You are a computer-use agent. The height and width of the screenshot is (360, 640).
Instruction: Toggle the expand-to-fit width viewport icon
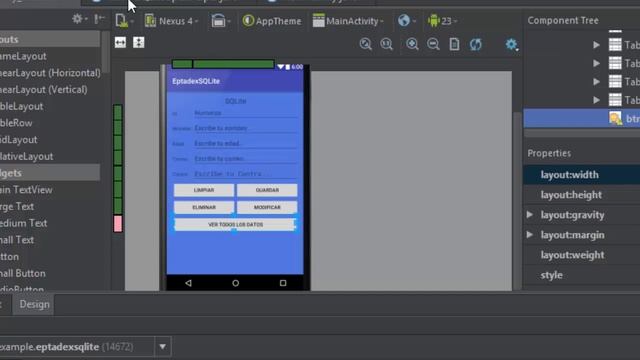pos(120,42)
